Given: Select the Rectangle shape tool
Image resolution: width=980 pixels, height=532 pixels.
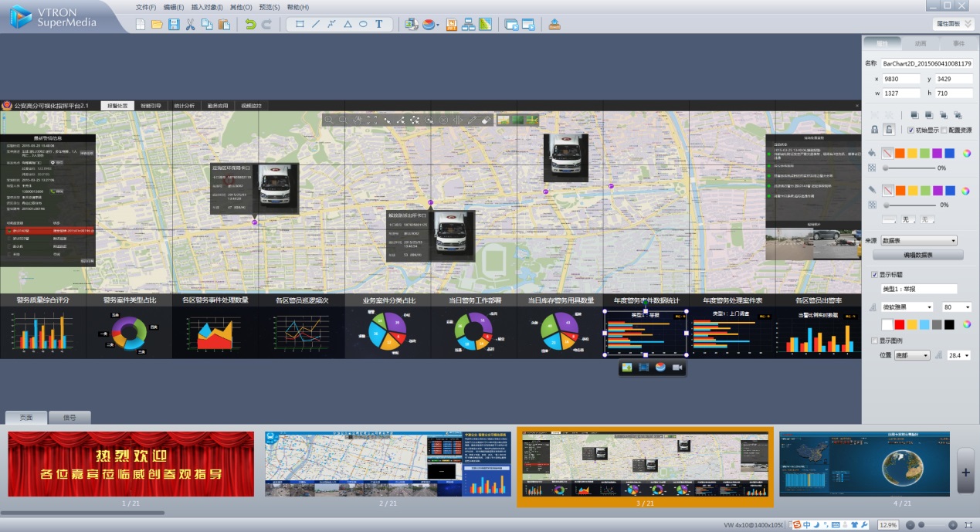Looking at the screenshot, I should coord(300,25).
